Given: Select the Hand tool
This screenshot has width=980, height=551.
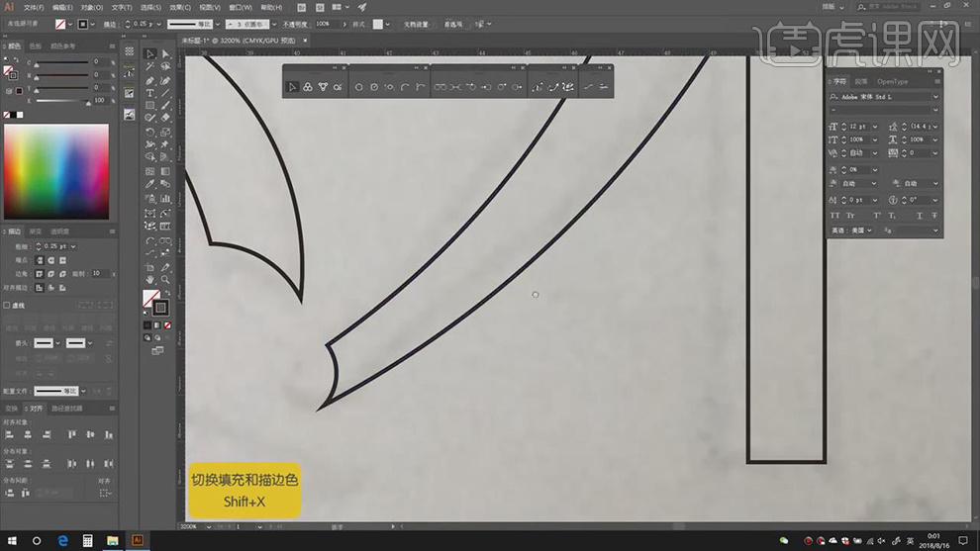Looking at the screenshot, I should tap(150, 279).
